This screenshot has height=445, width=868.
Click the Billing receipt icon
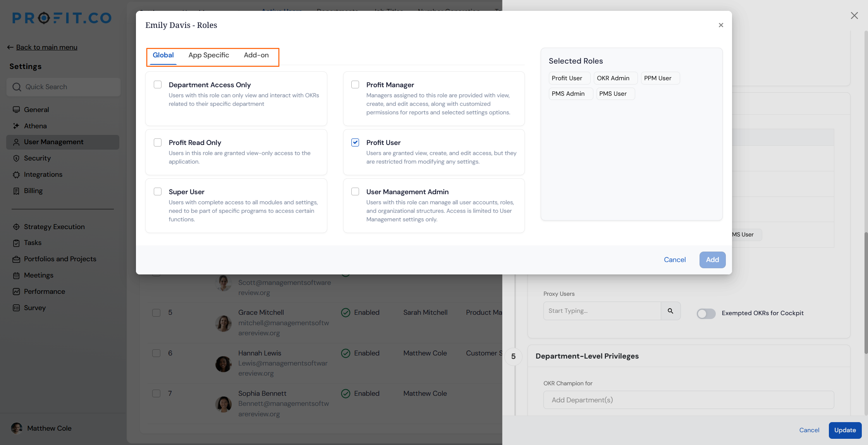(x=16, y=191)
